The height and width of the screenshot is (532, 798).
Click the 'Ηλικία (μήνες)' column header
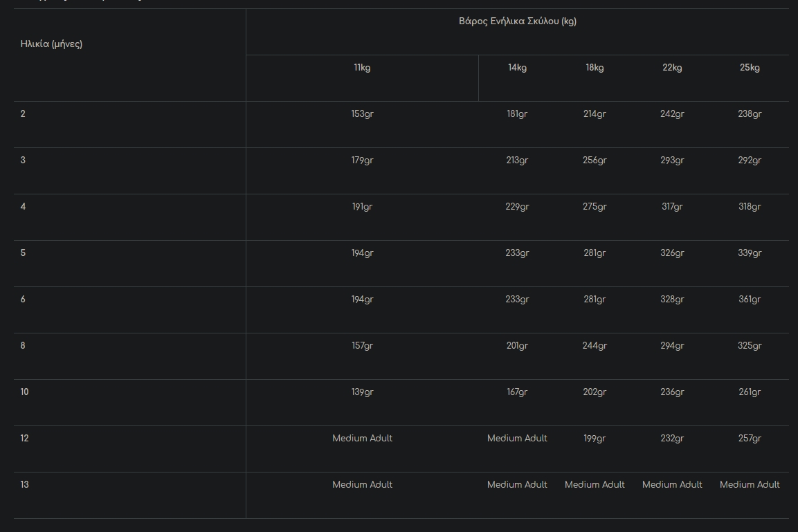[52, 44]
